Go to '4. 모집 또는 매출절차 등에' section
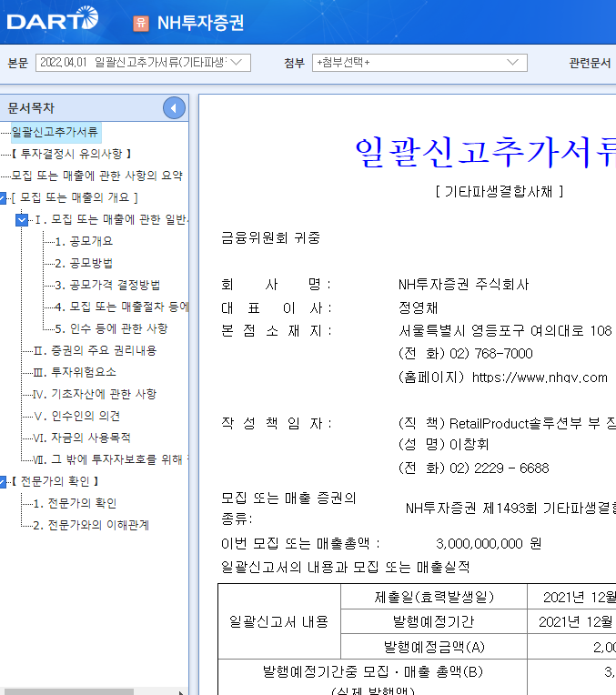The image size is (616, 695). [122, 307]
